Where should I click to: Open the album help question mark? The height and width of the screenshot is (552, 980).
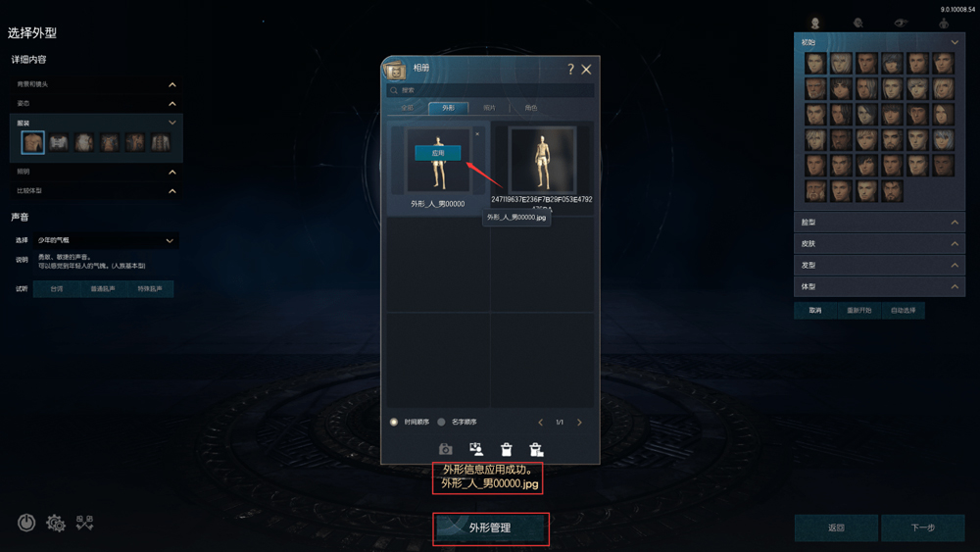point(570,69)
